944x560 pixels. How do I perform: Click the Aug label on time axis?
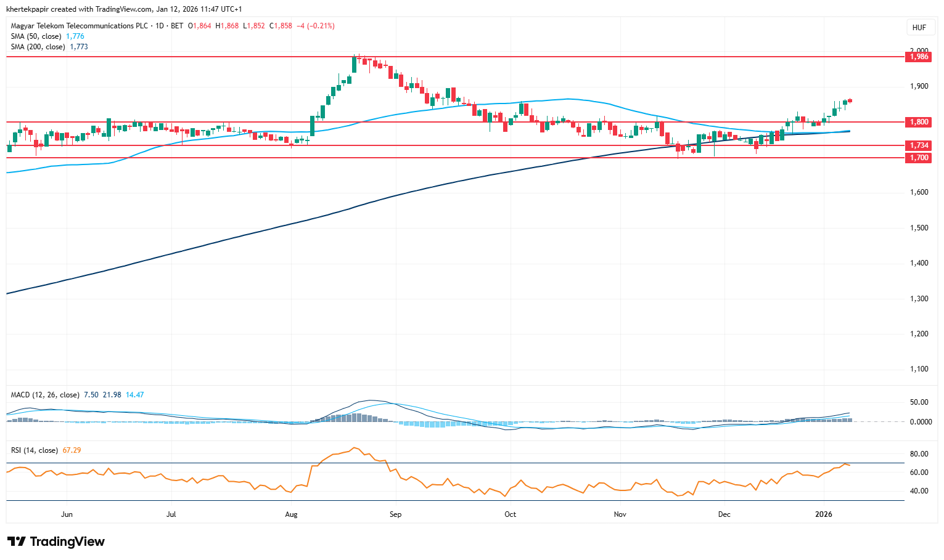pyautogui.click(x=291, y=514)
